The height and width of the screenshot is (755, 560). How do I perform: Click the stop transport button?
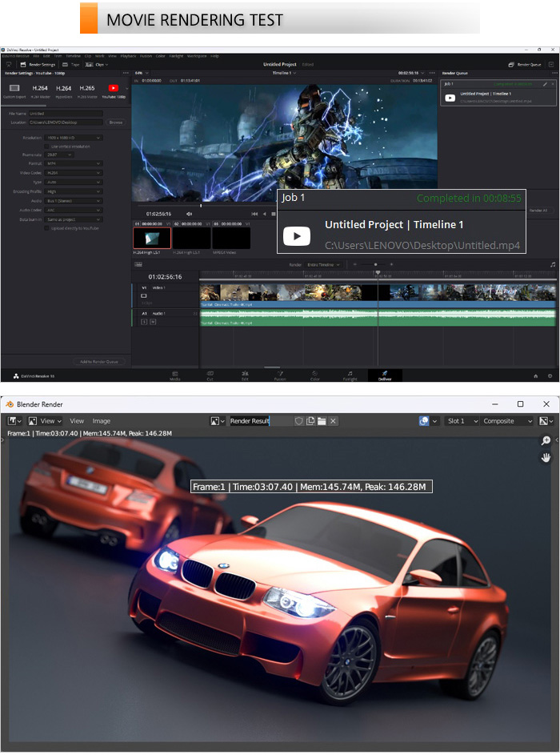(274, 214)
